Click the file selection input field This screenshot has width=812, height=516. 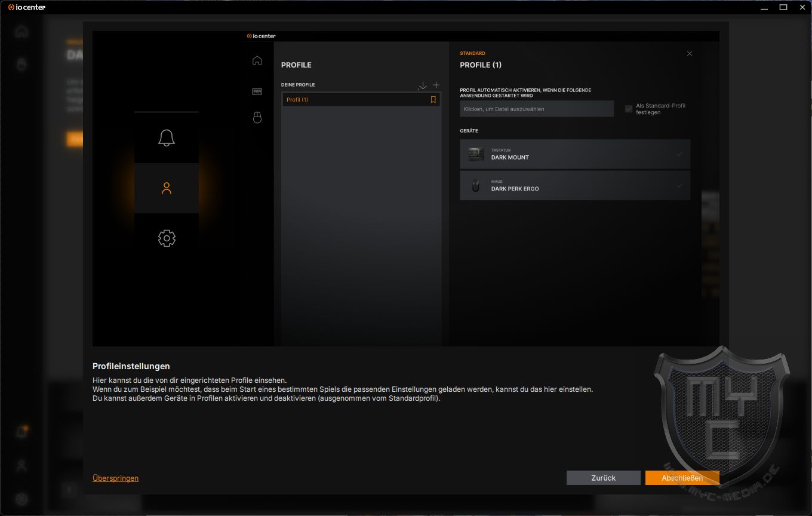[x=536, y=109]
